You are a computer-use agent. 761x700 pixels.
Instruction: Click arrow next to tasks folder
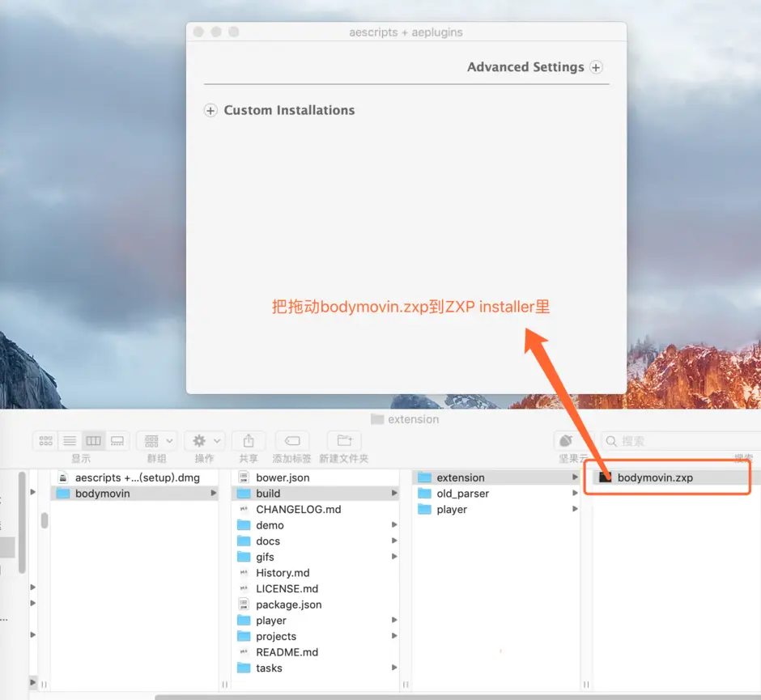[x=394, y=668]
